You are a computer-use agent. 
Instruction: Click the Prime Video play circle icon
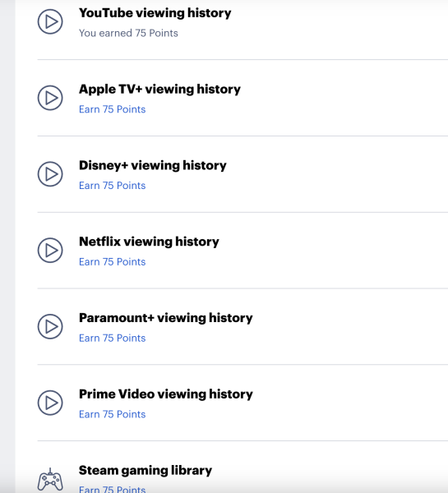(x=50, y=403)
